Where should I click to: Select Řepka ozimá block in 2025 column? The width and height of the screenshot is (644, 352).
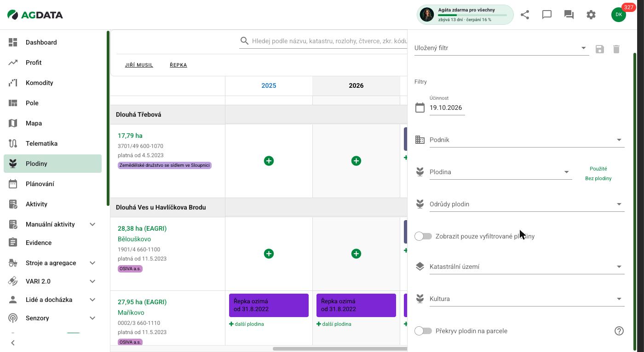coord(269,305)
